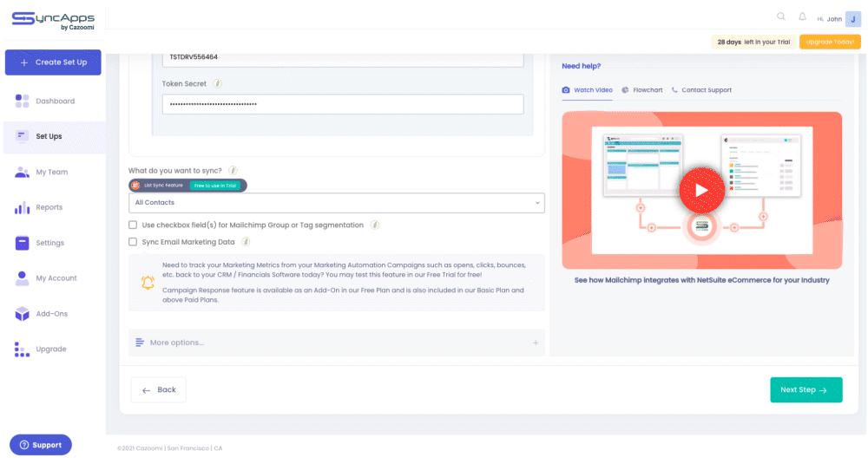Click info icon next to Sync Email Marketing Data

click(246, 242)
